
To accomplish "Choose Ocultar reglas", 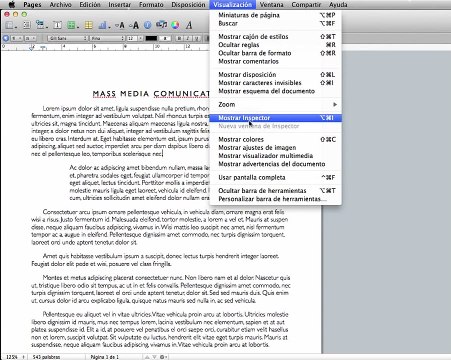I will pyautogui.click(x=275, y=45).
